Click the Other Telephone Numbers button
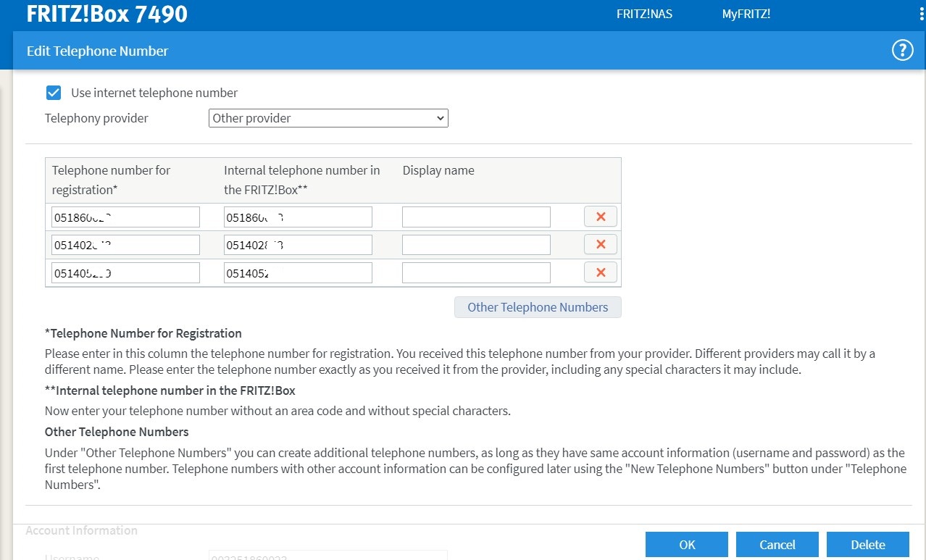 point(537,307)
